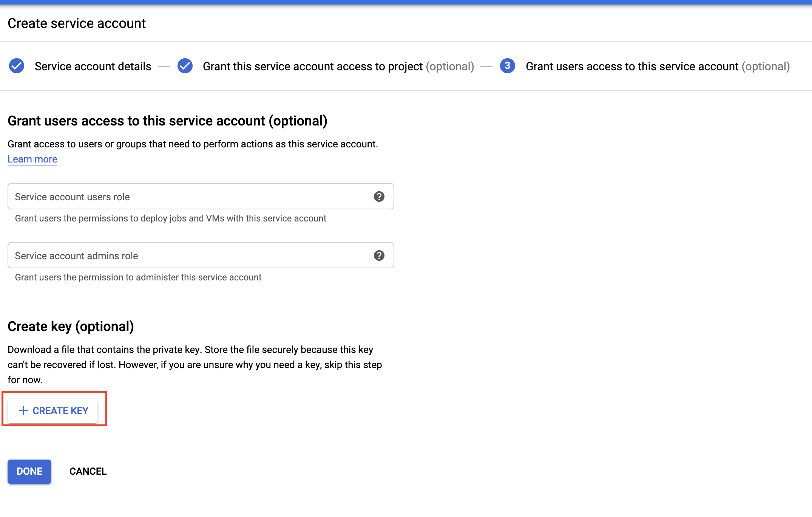
Task: Go to Service account details step
Action: click(x=93, y=67)
